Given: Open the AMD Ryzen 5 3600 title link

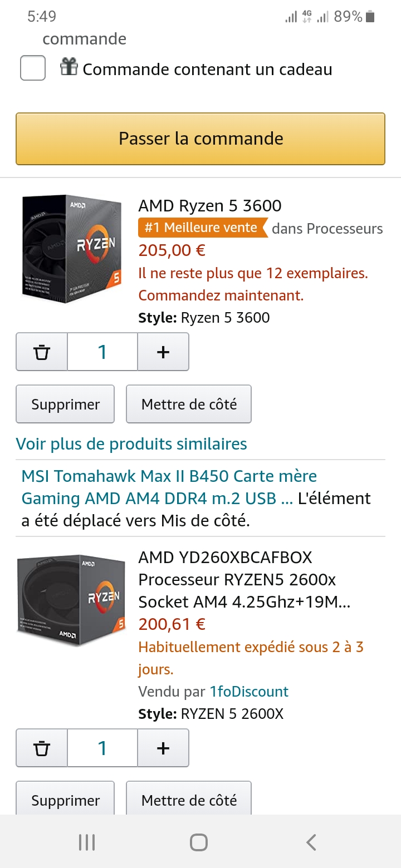Looking at the screenshot, I should click(210, 206).
